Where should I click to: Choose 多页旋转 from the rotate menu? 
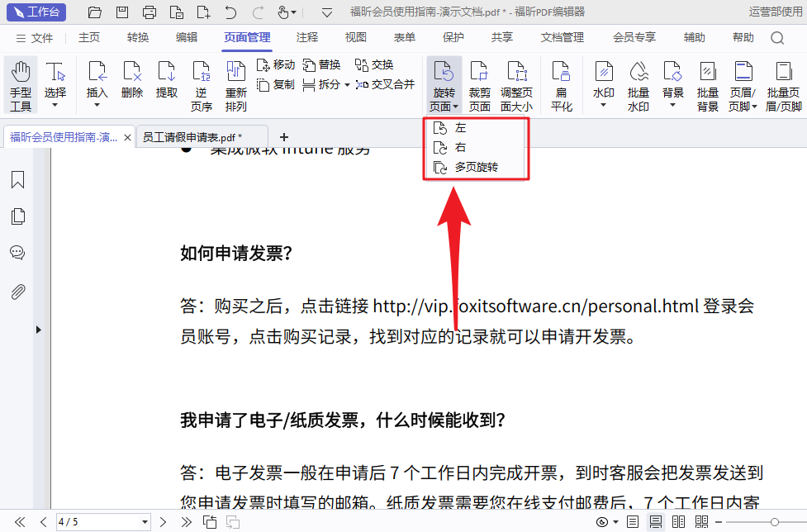click(477, 168)
